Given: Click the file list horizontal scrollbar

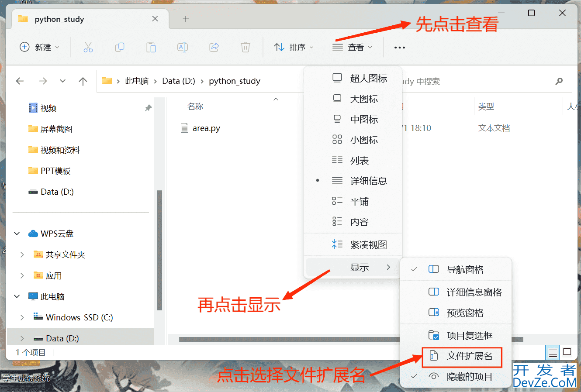Looking at the screenshot, I should click(x=351, y=339).
